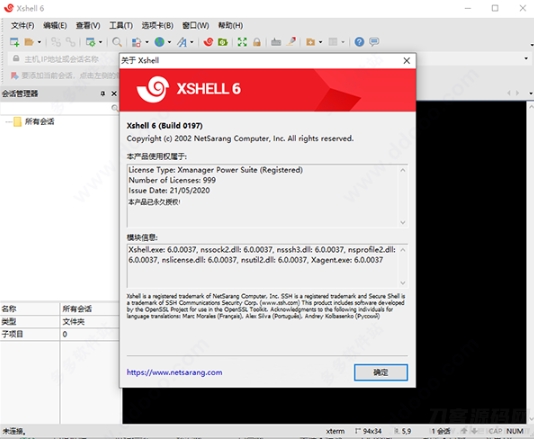Open the 文件(F) menu
This screenshot has height=439, width=534.
pos(22,26)
